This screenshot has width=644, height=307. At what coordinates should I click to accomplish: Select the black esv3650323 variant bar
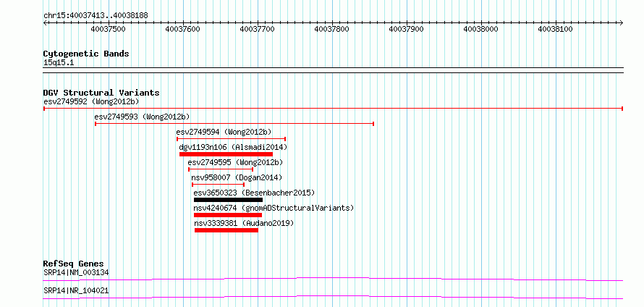(228, 200)
